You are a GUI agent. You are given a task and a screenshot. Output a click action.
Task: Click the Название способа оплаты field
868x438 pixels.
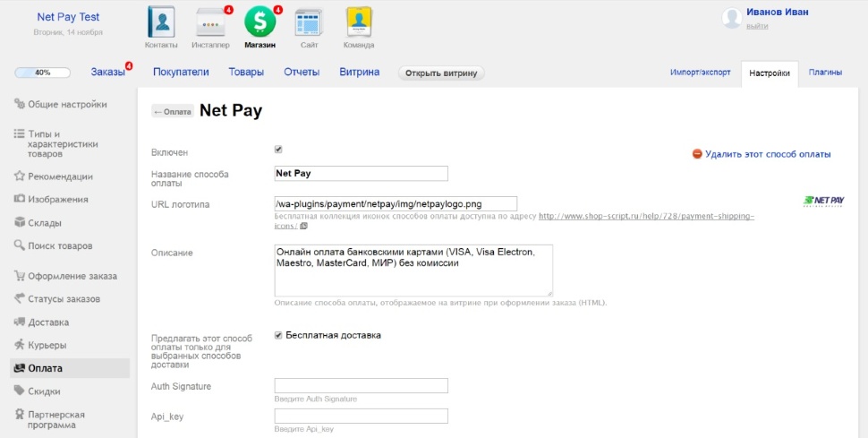tap(361, 174)
